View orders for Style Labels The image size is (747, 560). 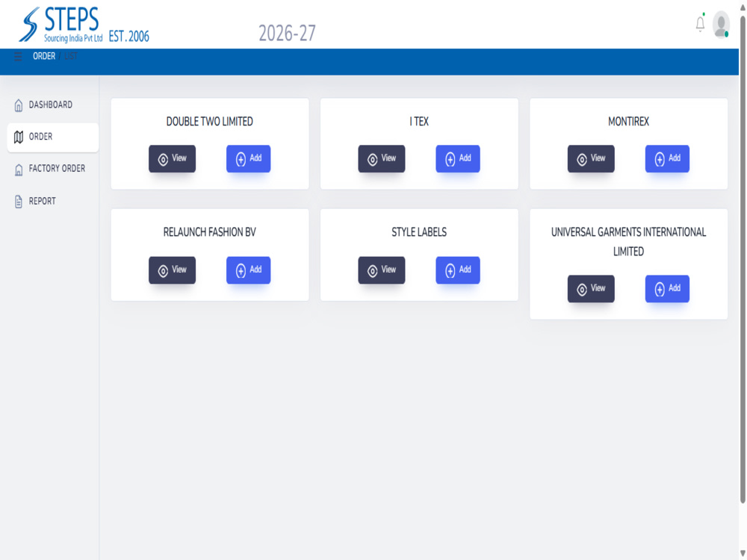click(382, 270)
